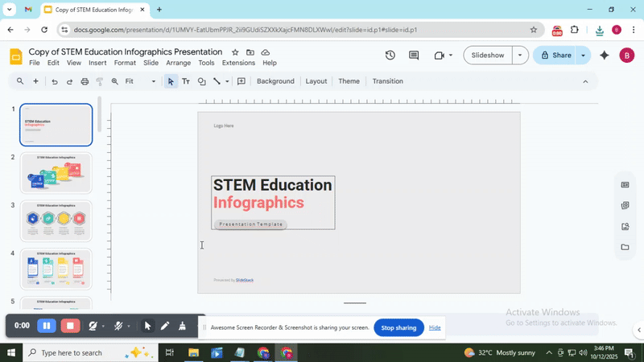Open the Arrange menu
The width and height of the screenshot is (644, 362).
178,63
